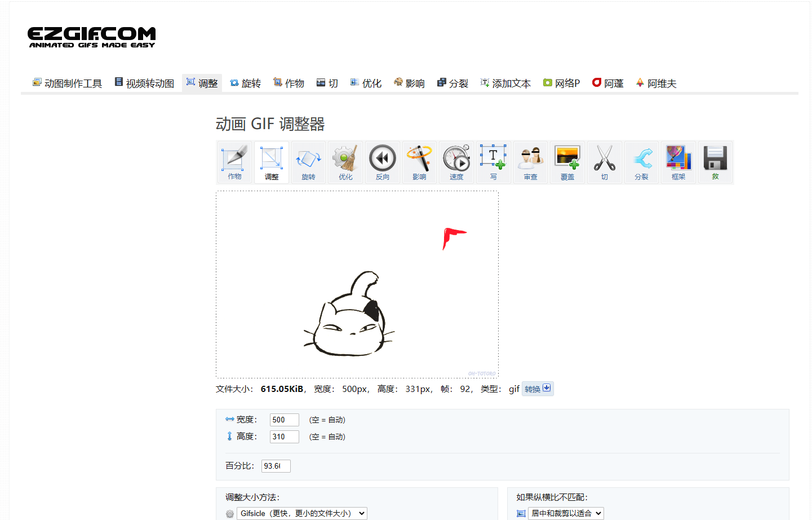This screenshot has height=520, width=812.
Task: Click inside the 宽度 width input field
Action: [x=284, y=420]
